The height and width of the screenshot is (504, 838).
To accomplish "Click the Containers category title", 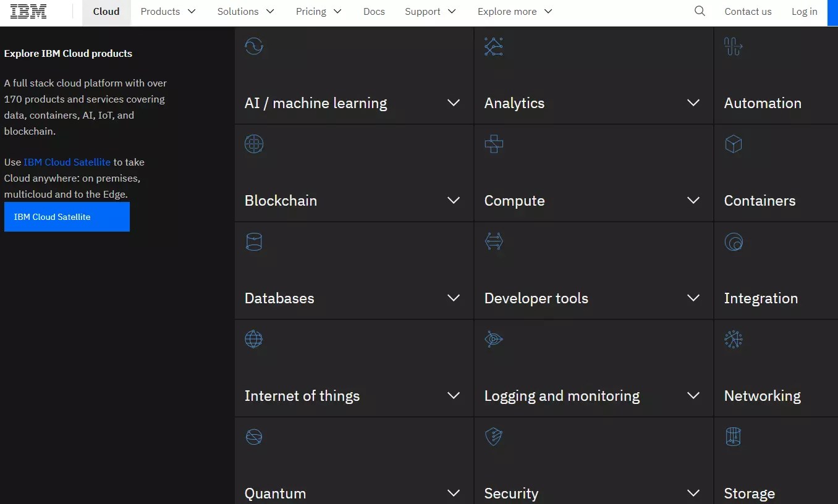I will pos(760,201).
